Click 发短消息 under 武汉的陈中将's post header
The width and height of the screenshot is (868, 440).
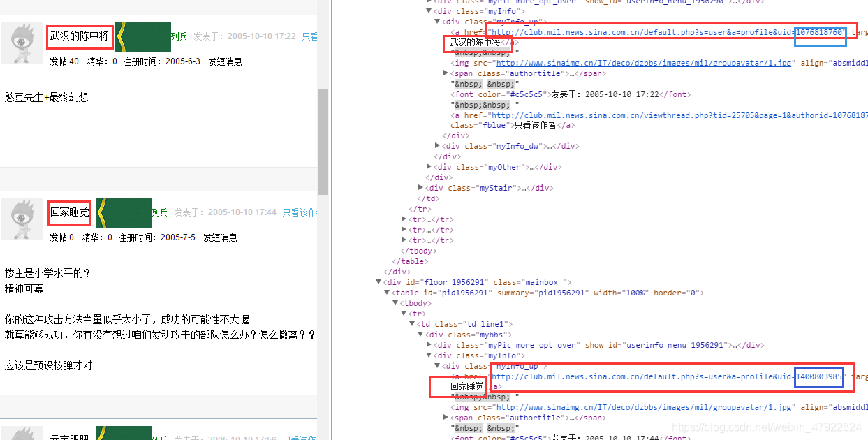click(x=224, y=61)
